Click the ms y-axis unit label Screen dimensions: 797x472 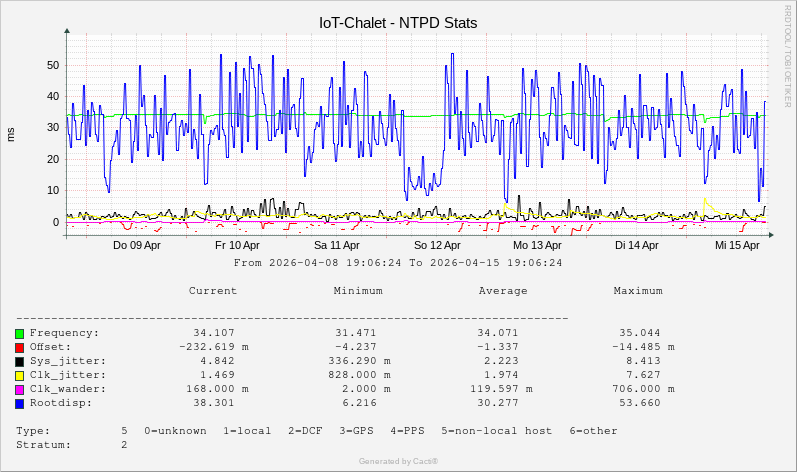pyautogui.click(x=11, y=134)
